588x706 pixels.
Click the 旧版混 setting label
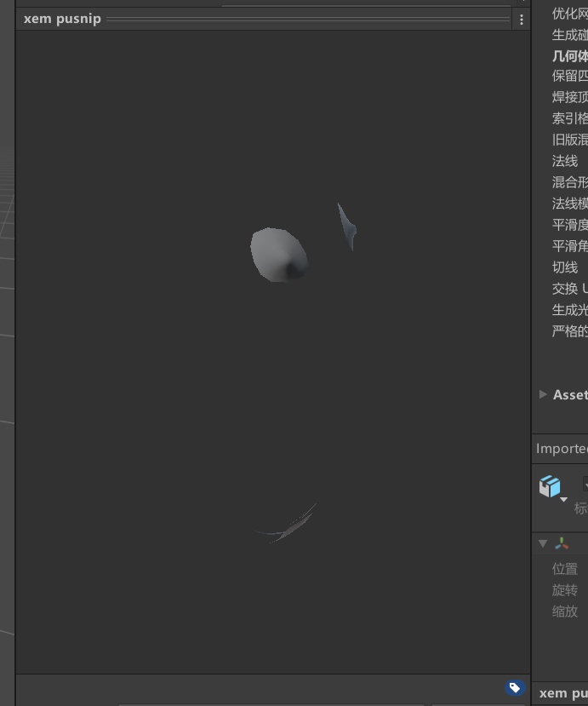[570, 140]
